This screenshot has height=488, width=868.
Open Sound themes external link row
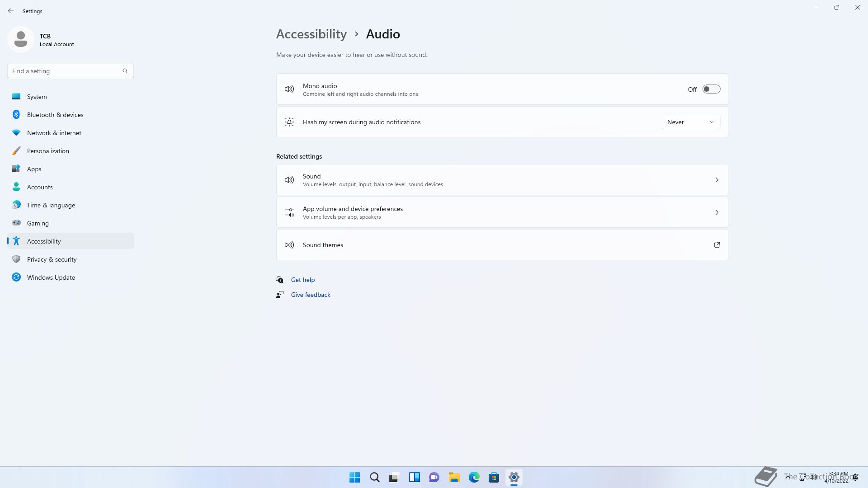pos(502,245)
